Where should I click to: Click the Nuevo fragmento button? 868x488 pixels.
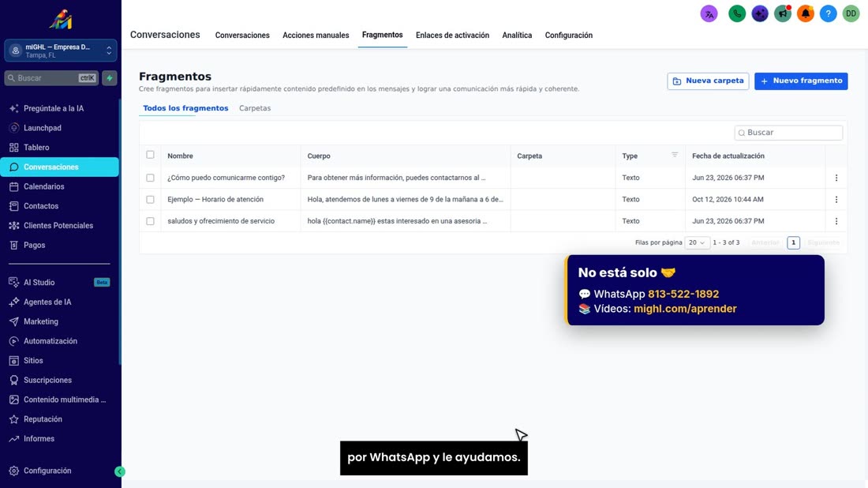coord(801,81)
